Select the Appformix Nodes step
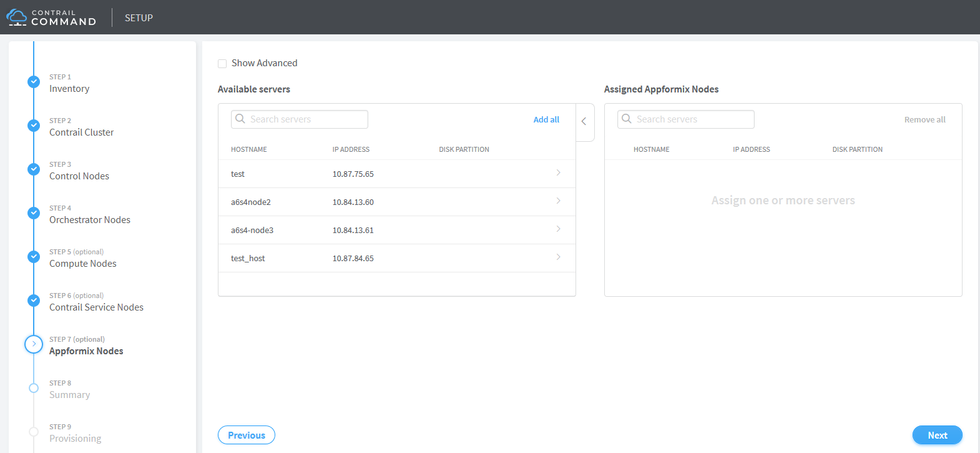Image resolution: width=980 pixels, height=453 pixels. 86,351
